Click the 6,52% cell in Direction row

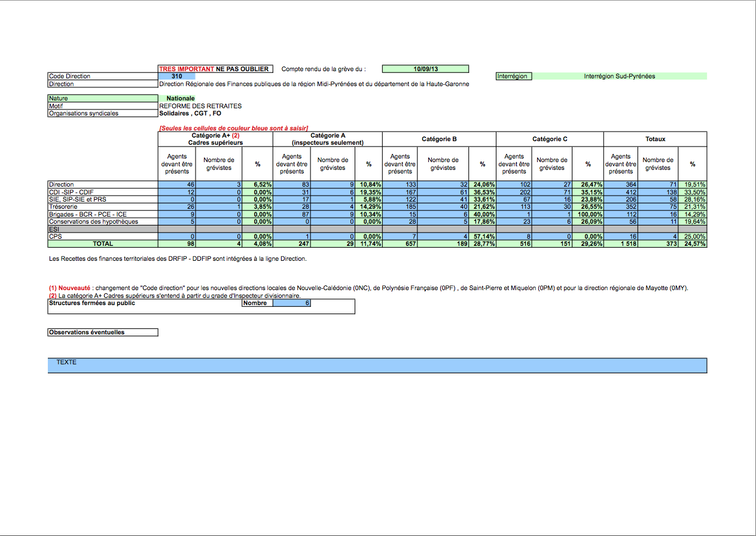(x=258, y=185)
